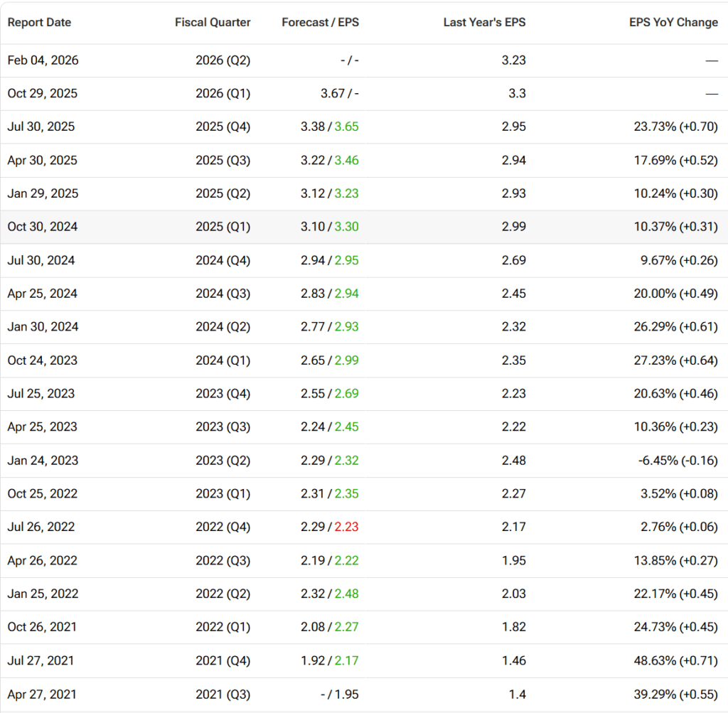Select the Last Year's EPS column header
The height and width of the screenshot is (713, 728).
484,22
